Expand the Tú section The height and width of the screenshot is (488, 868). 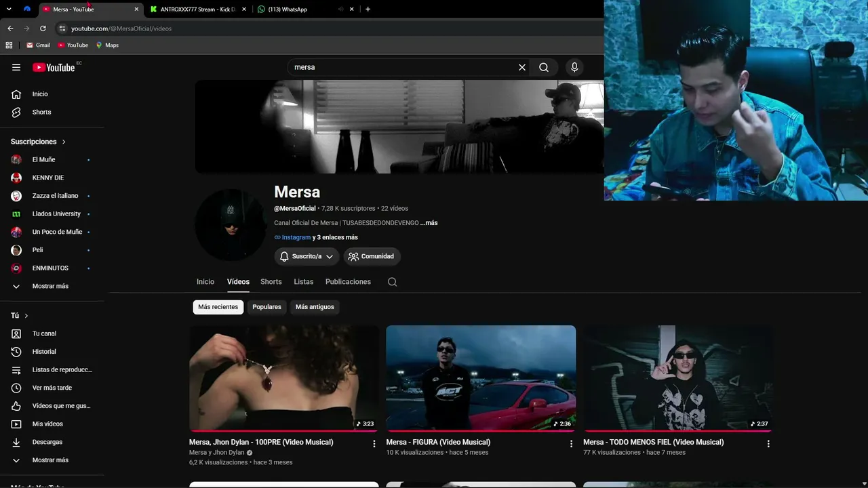coord(20,316)
